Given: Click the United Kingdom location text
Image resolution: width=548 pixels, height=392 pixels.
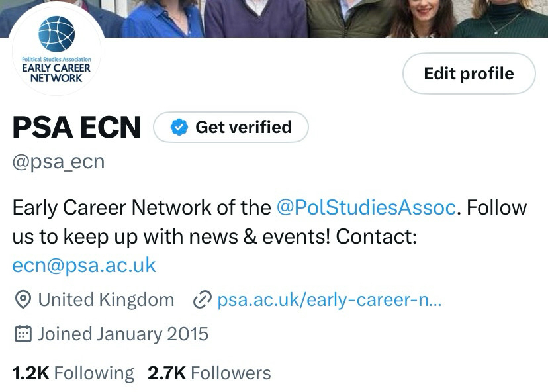Looking at the screenshot, I should click(x=106, y=300).
